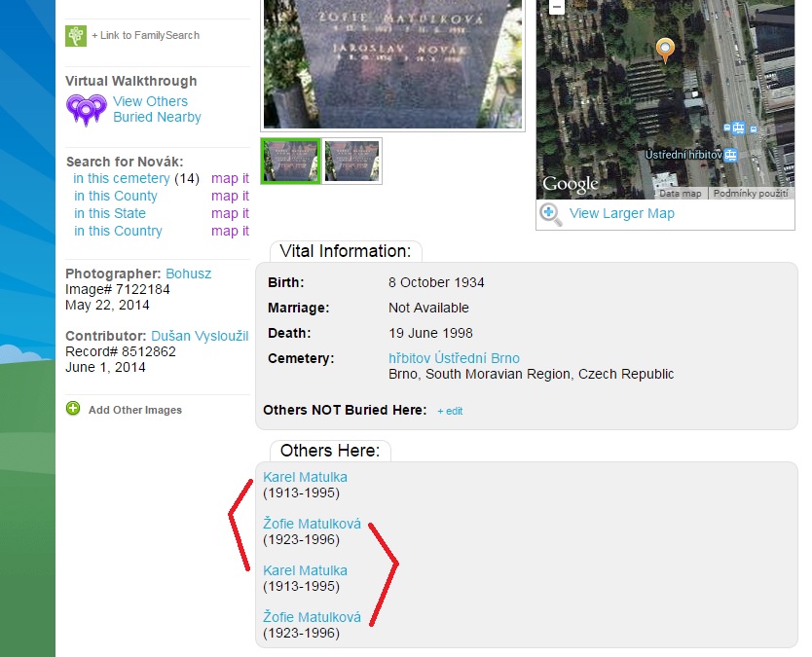The image size is (812, 657).
Task: Click the green plus Add Other Images icon
Action: (x=73, y=409)
